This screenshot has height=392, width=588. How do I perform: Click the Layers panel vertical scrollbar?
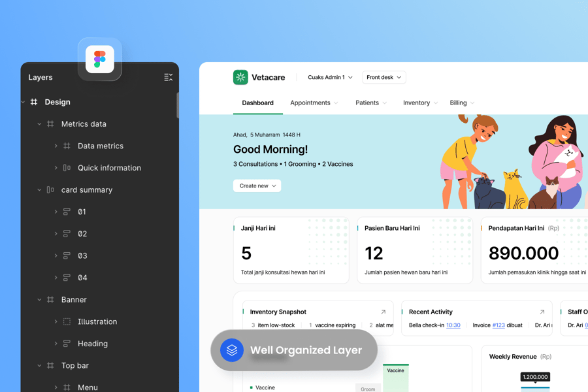178,105
